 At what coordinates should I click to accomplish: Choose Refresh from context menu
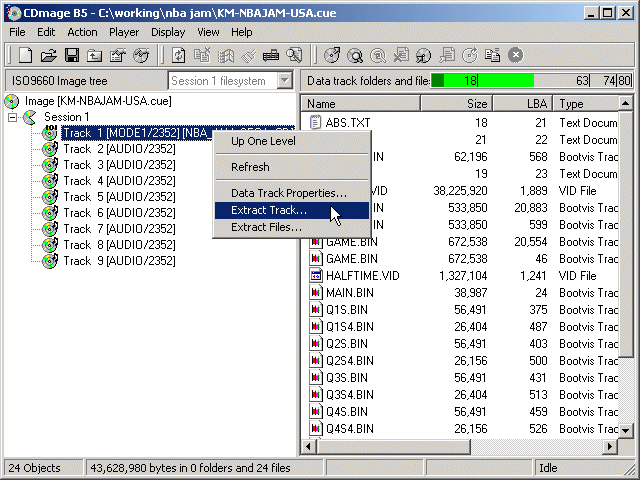[292, 167]
